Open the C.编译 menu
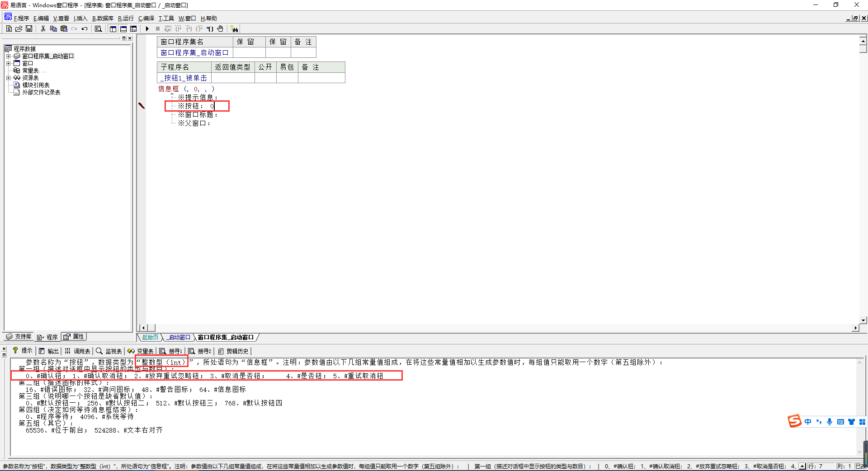The width and height of the screenshot is (868, 471). (x=146, y=19)
